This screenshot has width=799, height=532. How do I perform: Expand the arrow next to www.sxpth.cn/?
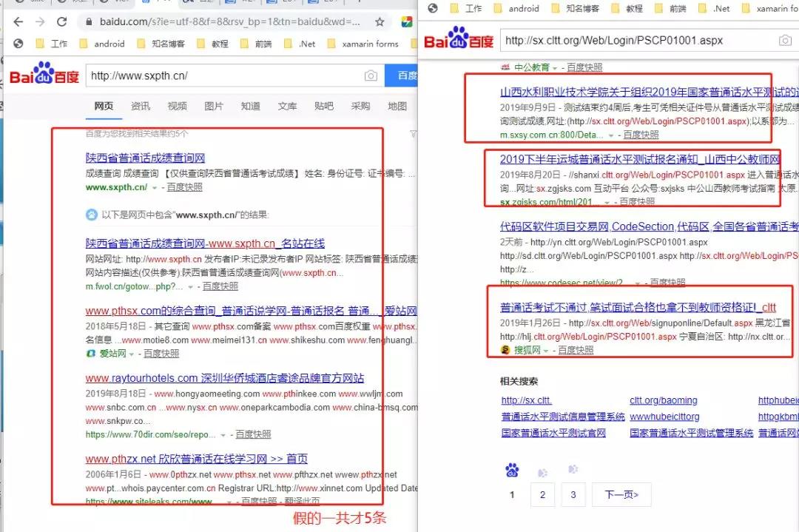click(155, 187)
